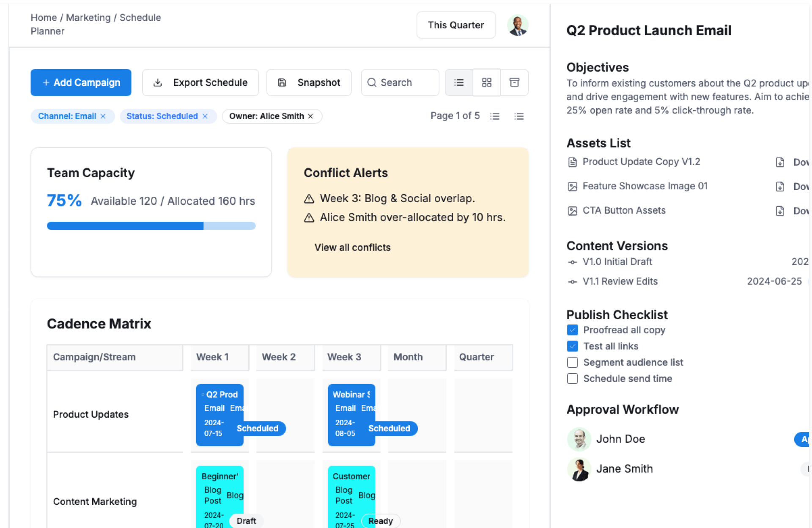Download the Product Update Copy V1.2 asset
The image size is (812, 528).
pyautogui.click(x=781, y=162)
